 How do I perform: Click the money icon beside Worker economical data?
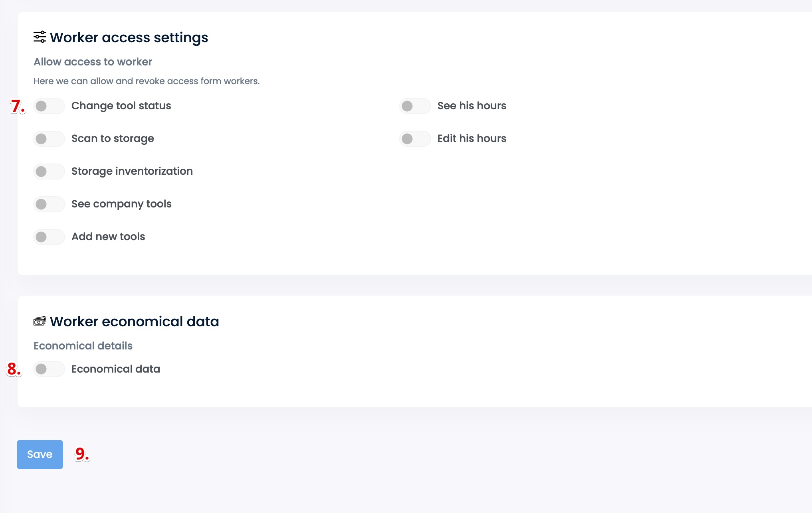pyautogui.click(x=40, y=321)
